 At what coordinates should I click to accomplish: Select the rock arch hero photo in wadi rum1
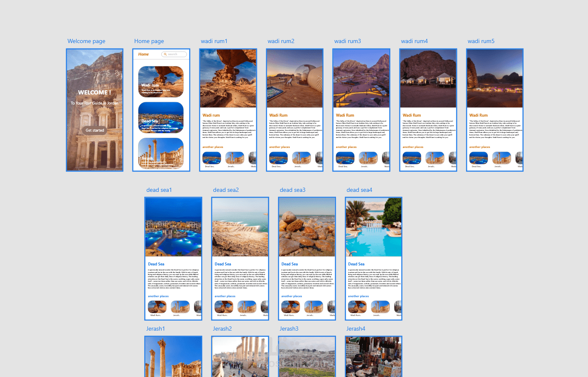click(228, 79)
